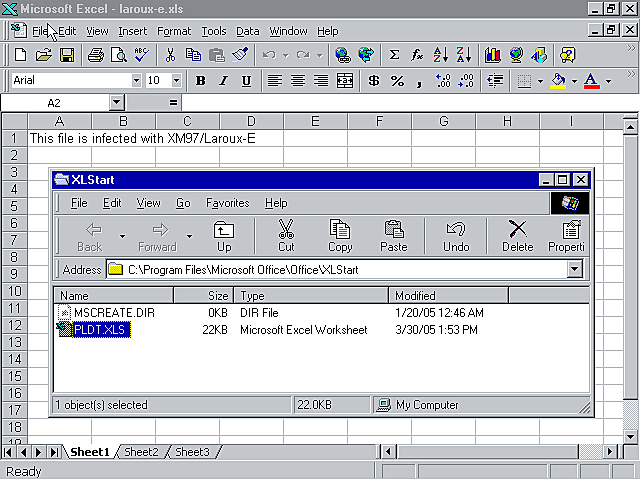The height and width of the screenshot is (480, 640).
Task: Click Increase Decimal icon
Action: tap(443, 80)
